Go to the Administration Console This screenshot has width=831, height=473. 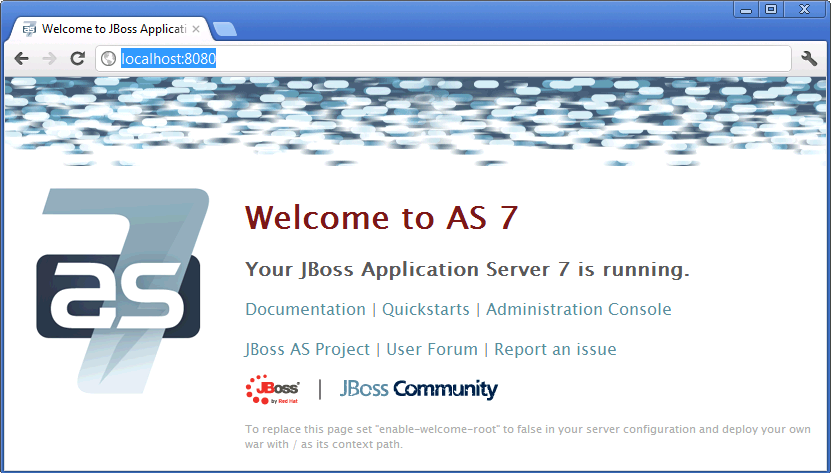pos(578,310)
